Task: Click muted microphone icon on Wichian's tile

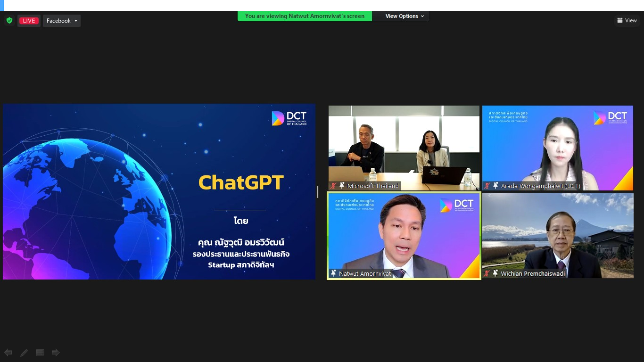Action: point(487,273)
